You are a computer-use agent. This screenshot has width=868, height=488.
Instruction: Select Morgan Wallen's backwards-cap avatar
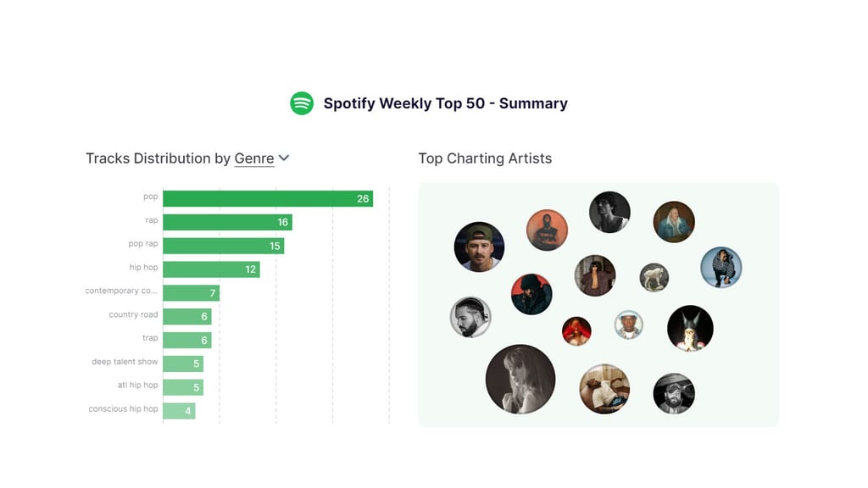pos(479,248)
